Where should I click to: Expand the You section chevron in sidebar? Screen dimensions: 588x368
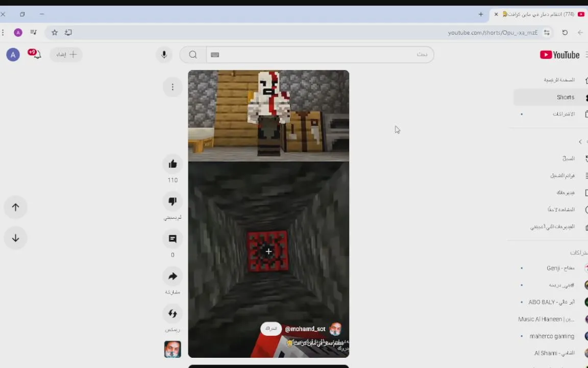pos(580,142)
